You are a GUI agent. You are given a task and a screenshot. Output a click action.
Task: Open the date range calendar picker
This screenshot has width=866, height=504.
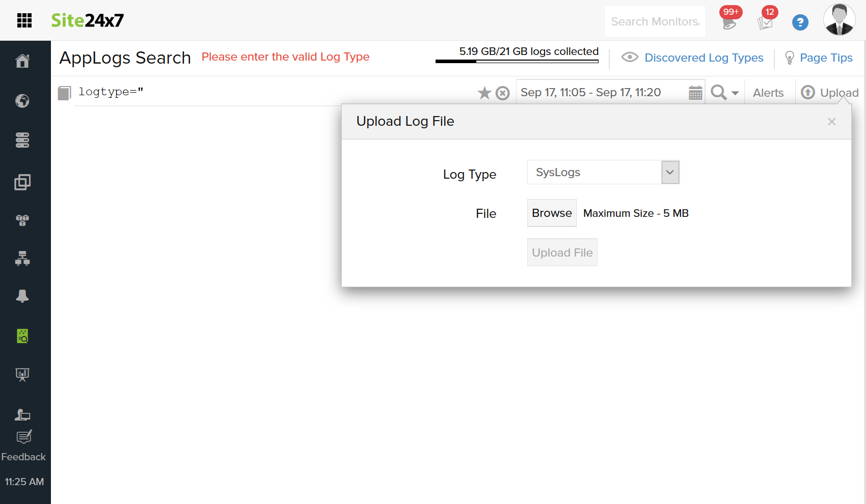click(695, 92)
